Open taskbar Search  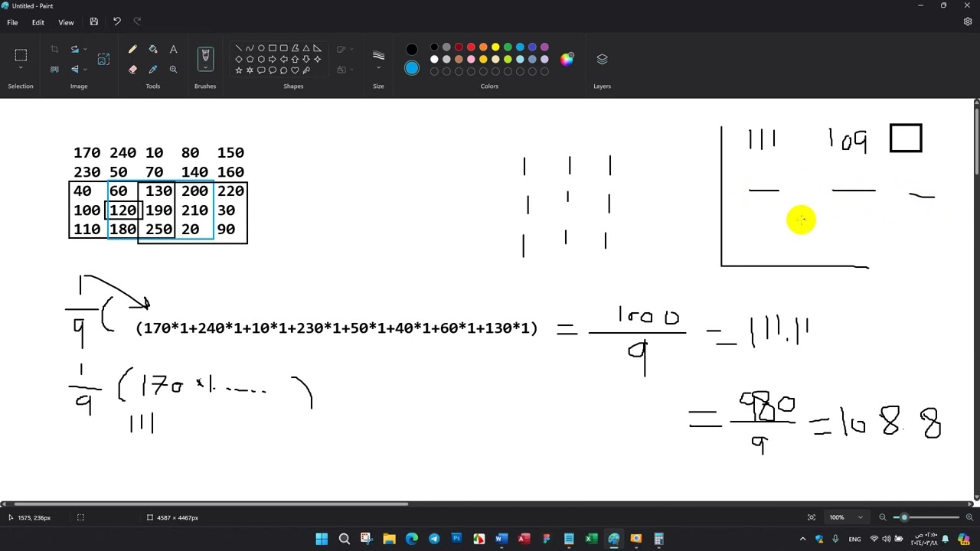pyautogui.click(x=344, y=539)
